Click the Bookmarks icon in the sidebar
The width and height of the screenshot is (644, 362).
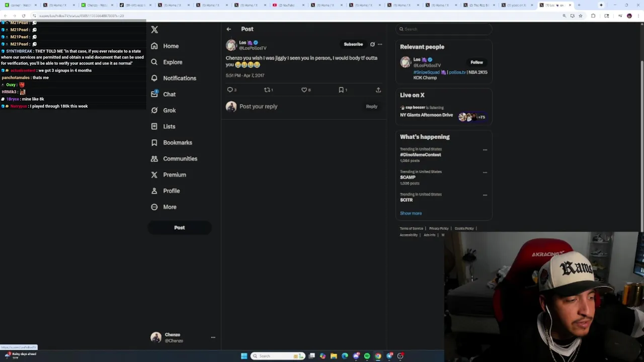pos(154,142)
